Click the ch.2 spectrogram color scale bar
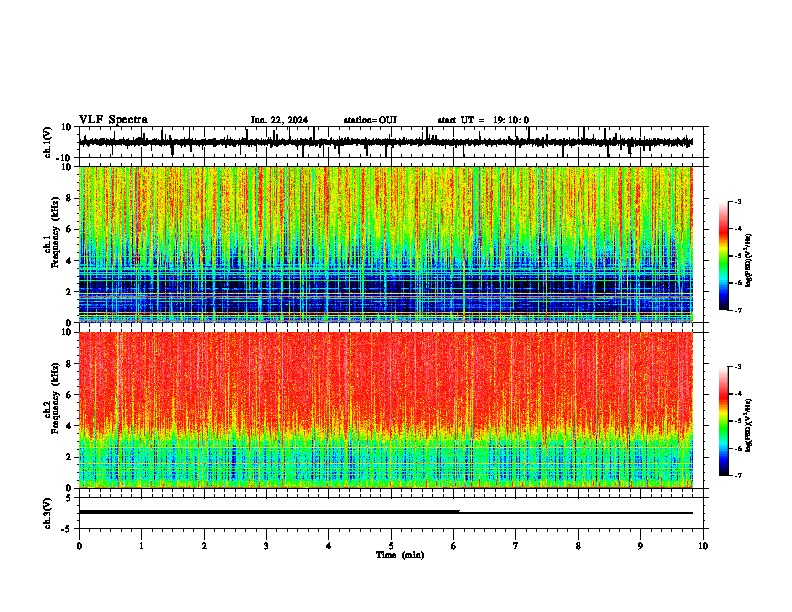This screenshot has width=792, height=612. click(724, 421)
